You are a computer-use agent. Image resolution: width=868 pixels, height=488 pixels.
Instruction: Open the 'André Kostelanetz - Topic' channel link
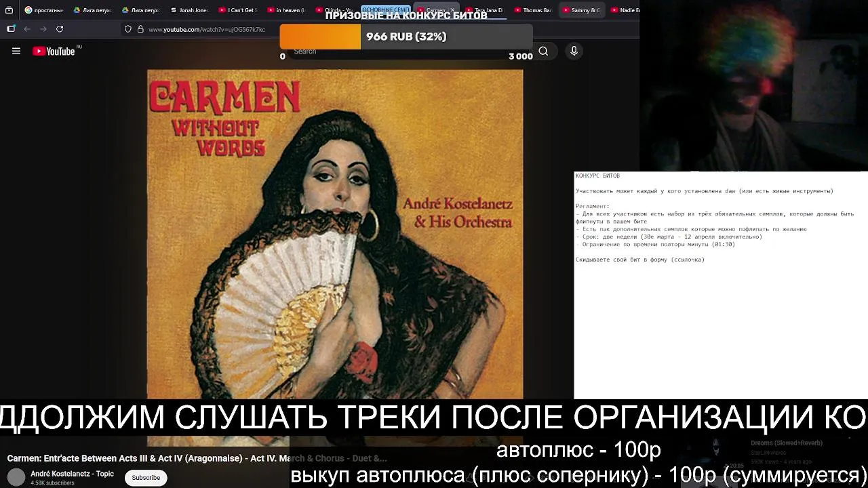72,474
